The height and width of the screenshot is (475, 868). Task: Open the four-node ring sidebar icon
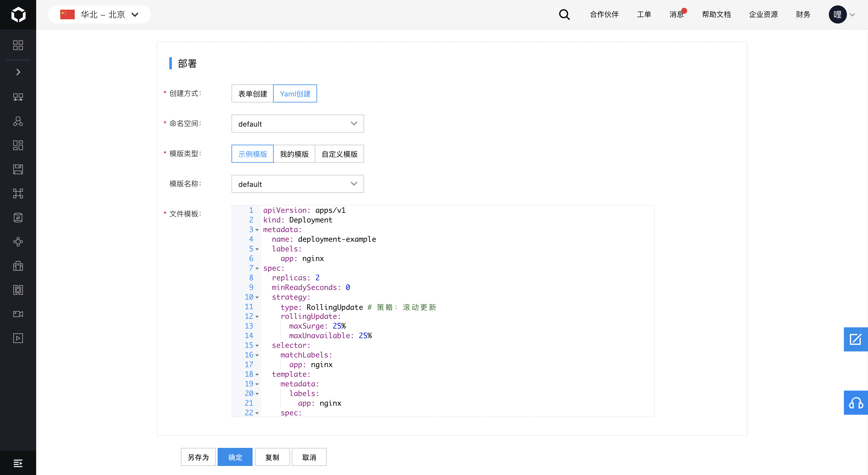[18, 241]
